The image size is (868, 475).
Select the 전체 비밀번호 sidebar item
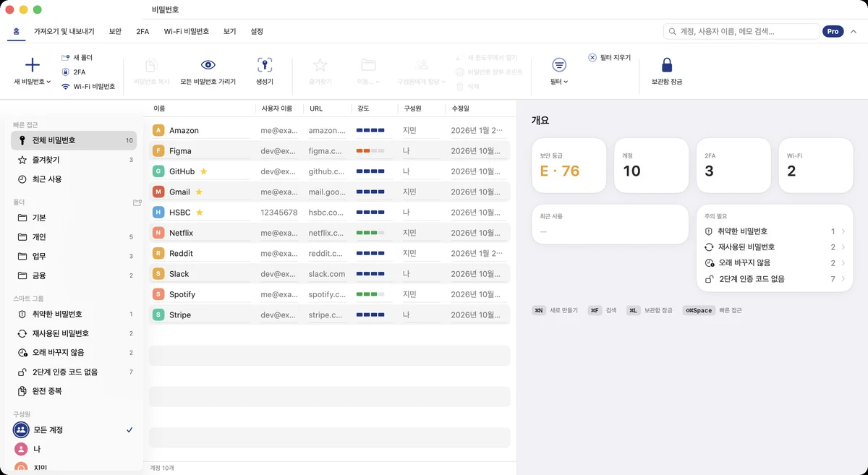click(74, 140)
